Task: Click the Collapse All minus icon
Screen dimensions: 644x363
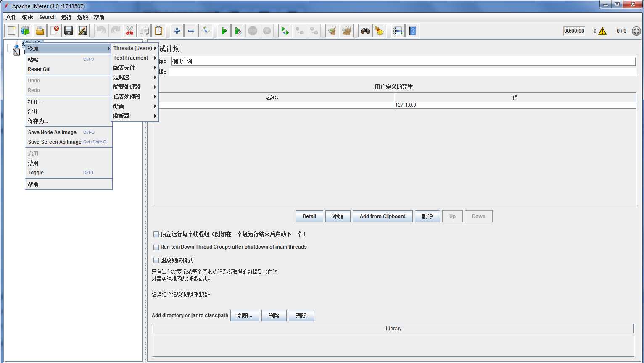Action: click(191, 31)
